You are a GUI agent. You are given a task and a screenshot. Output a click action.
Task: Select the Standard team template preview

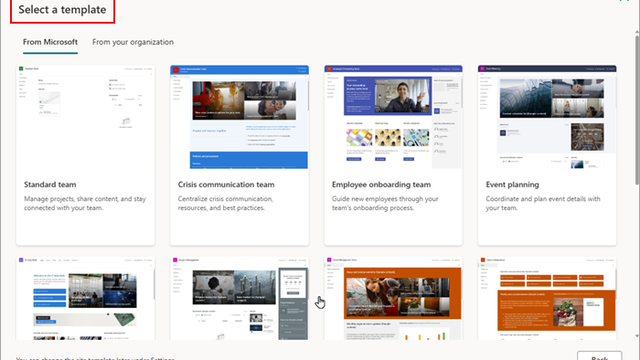85,117
